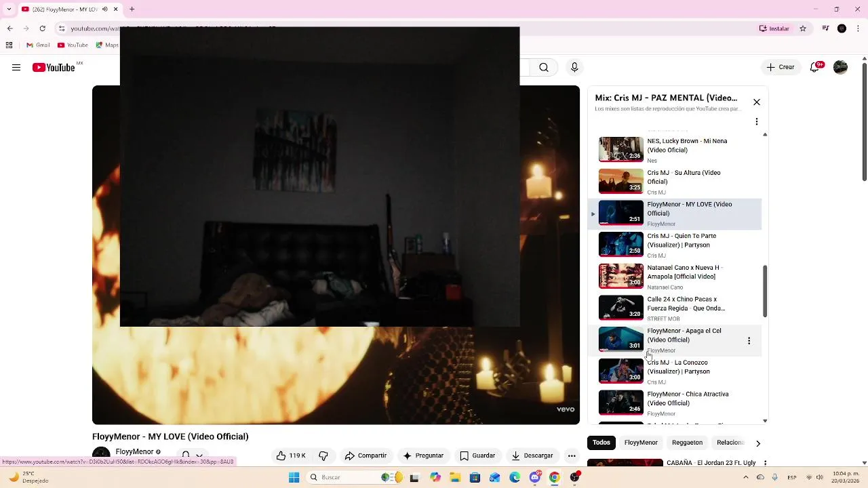Click the YouTube search magnifier button
This screenshot has height=488, width=868.
(544, 68)
